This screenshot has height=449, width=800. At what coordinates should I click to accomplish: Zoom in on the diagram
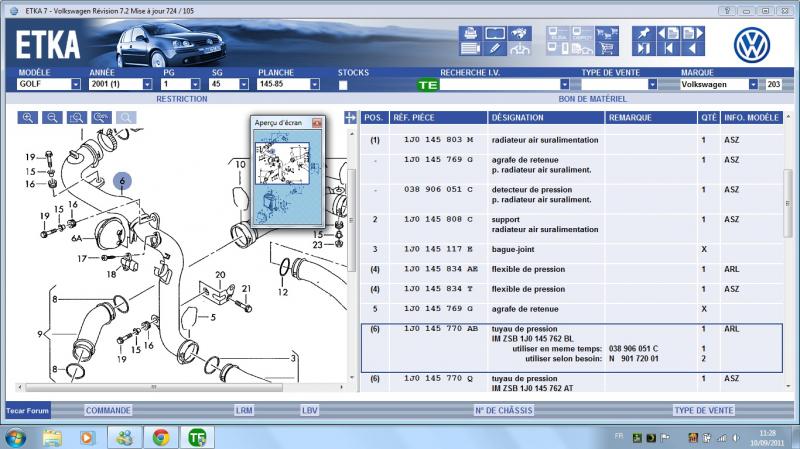[28, 118]
